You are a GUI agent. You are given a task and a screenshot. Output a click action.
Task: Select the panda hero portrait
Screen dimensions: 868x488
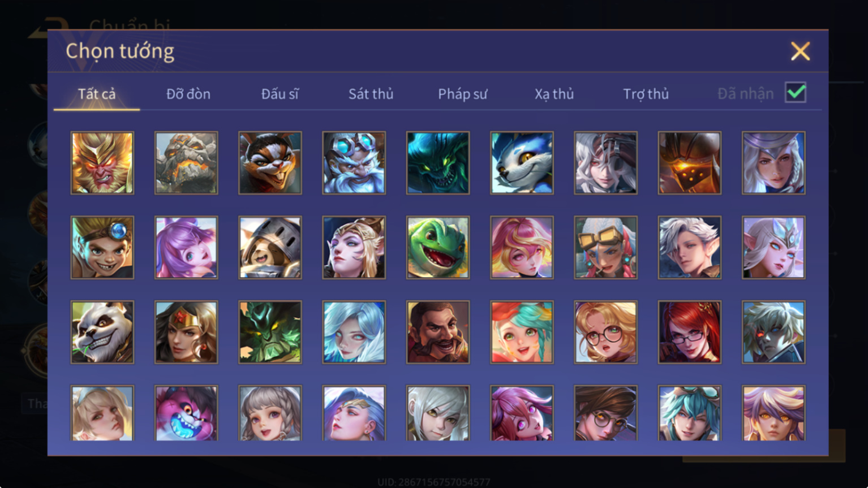click(102, 332)
